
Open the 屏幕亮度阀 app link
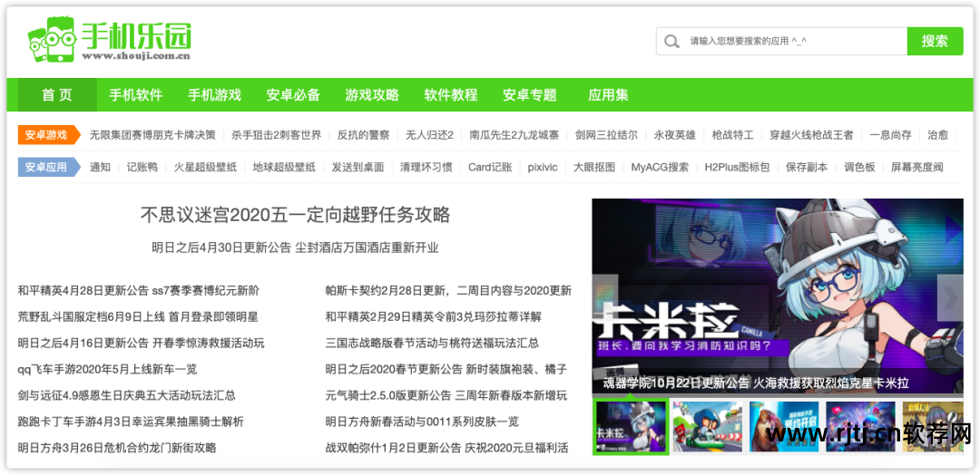coord(916,168)
